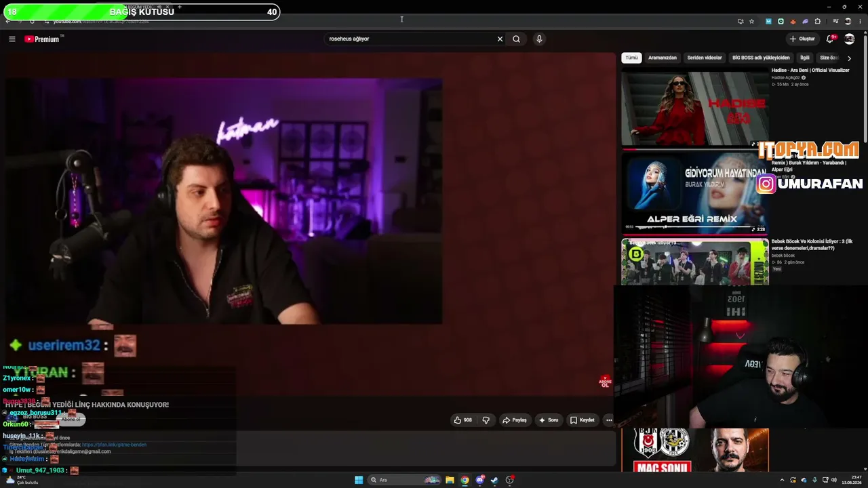Open the Hadise - Ara Beni video title
Viewport: 868px width, 488px height.
(810, 70)
